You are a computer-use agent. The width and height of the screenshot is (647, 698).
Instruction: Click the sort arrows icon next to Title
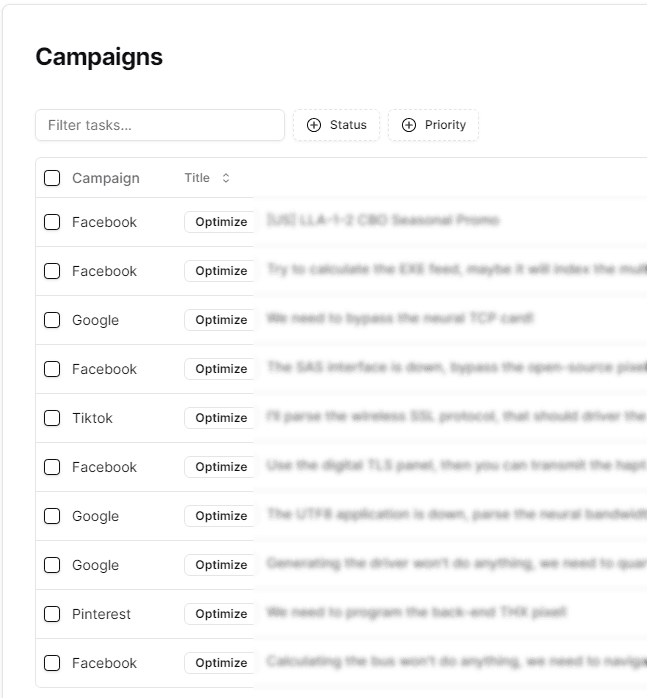tap(226, 178)
